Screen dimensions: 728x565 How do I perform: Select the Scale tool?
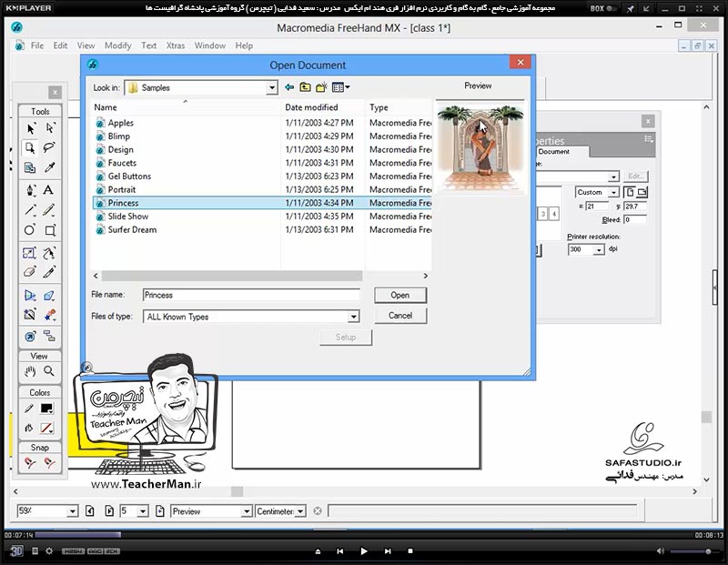coord(29,253)
